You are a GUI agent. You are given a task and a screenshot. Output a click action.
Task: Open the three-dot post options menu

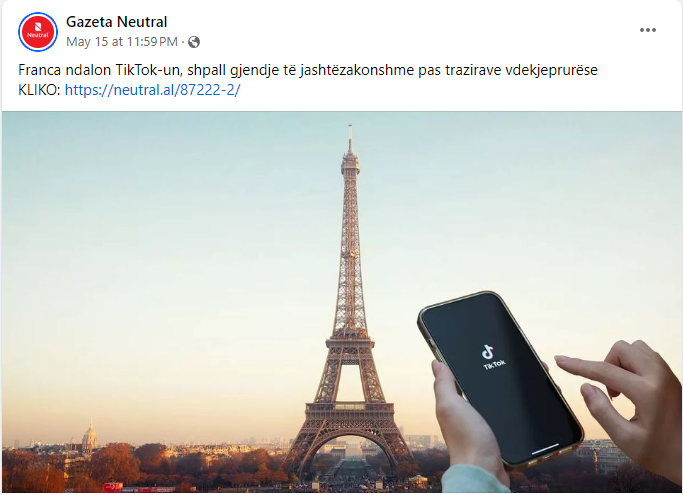(648, 30)
